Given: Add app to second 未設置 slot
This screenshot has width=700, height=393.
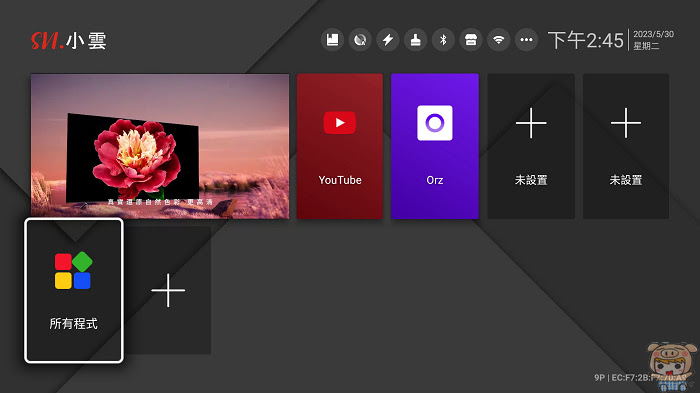Looking at the screenshot, I should coord(626,146).
